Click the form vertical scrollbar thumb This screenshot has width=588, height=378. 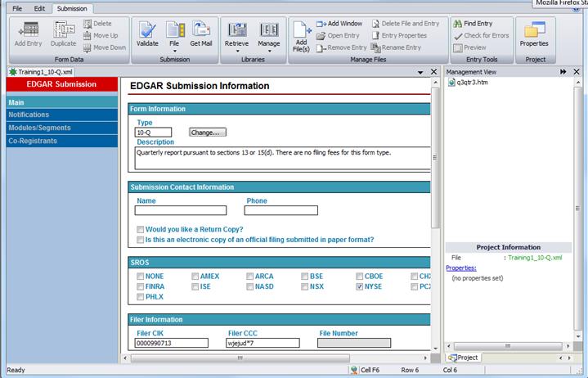[x=435, y=157]
